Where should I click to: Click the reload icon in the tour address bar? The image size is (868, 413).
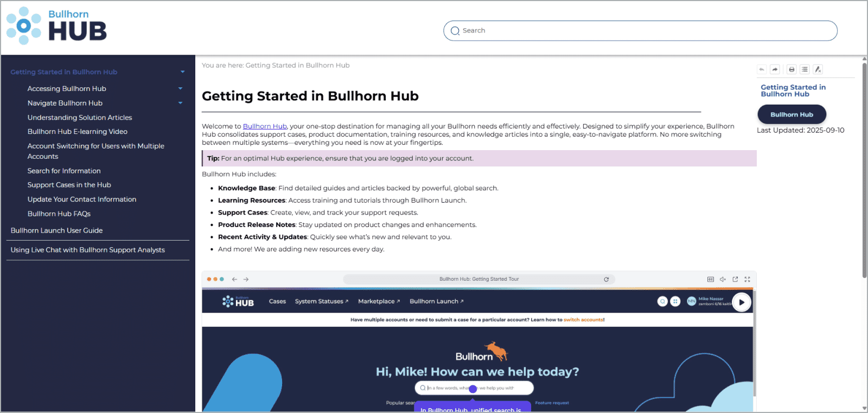point(607,279)
